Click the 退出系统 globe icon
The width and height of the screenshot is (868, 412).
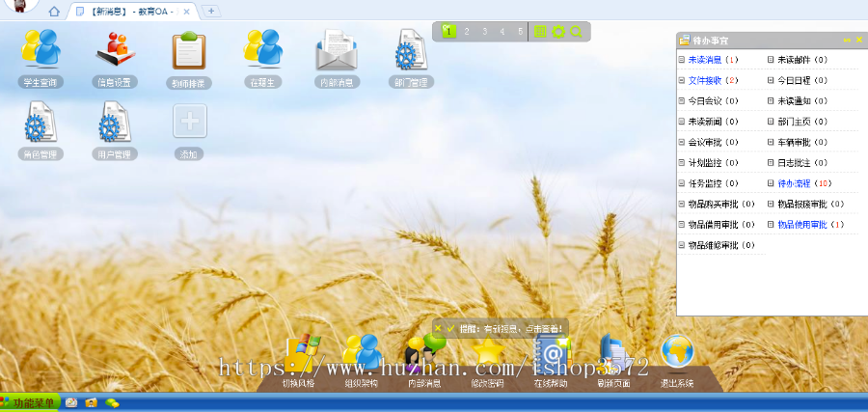pos(678,351)
